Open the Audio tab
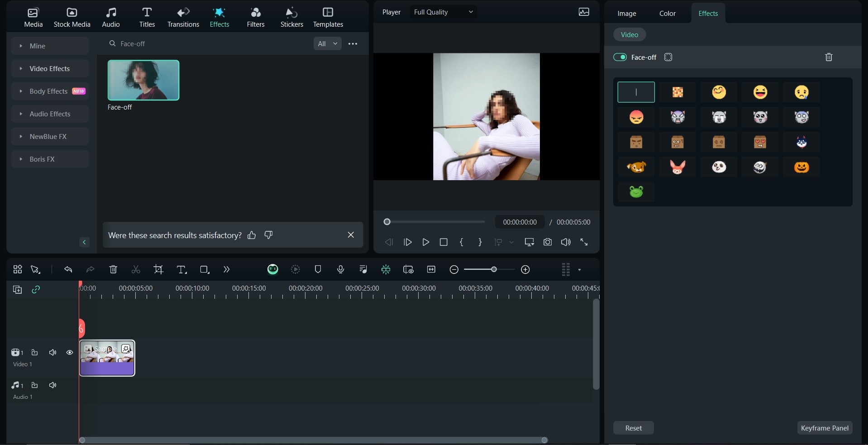Screen dimensions: 868x445 pos(111,18)
